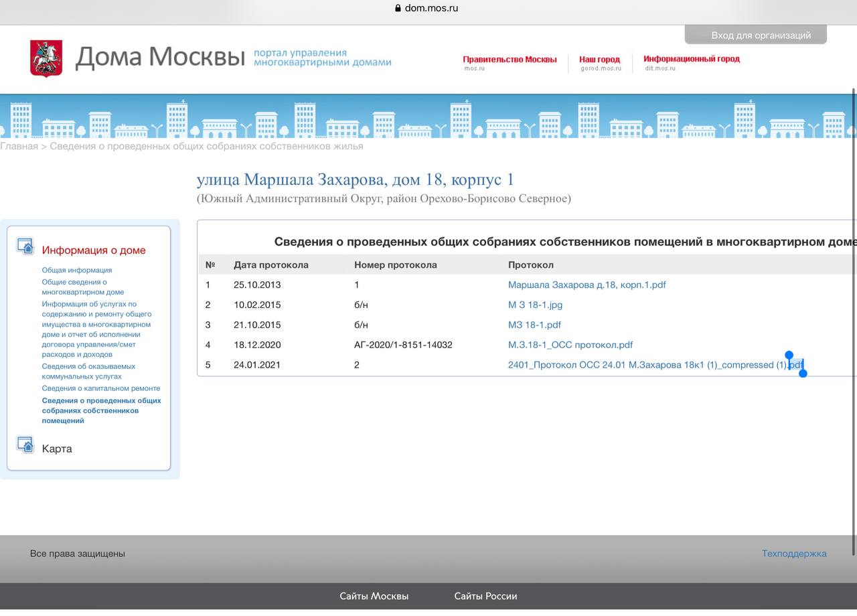Screen dimensions: 857x616
Task: Click Все права защищены footer text
Action: [x=78, y=554]
